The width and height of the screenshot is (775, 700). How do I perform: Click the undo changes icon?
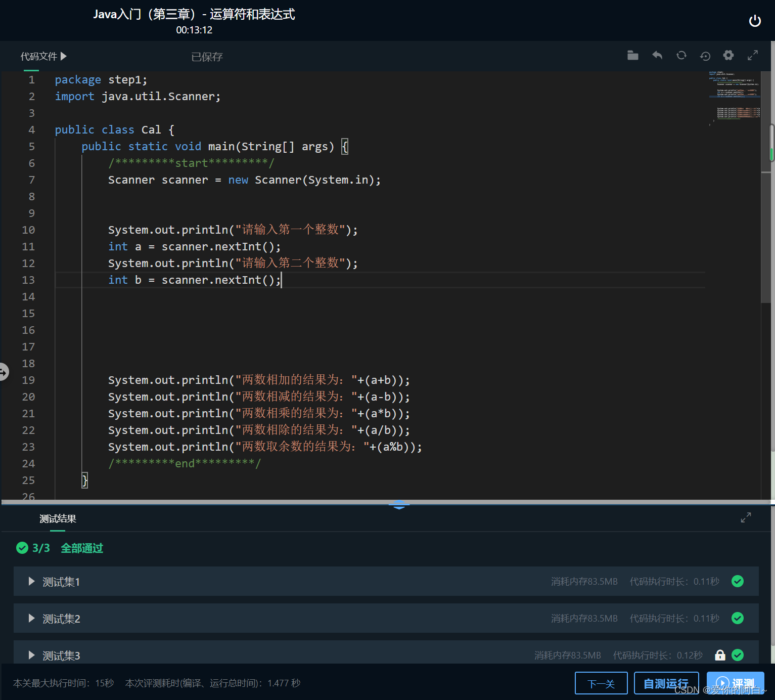pyautogui.click(x=657, y=56)
